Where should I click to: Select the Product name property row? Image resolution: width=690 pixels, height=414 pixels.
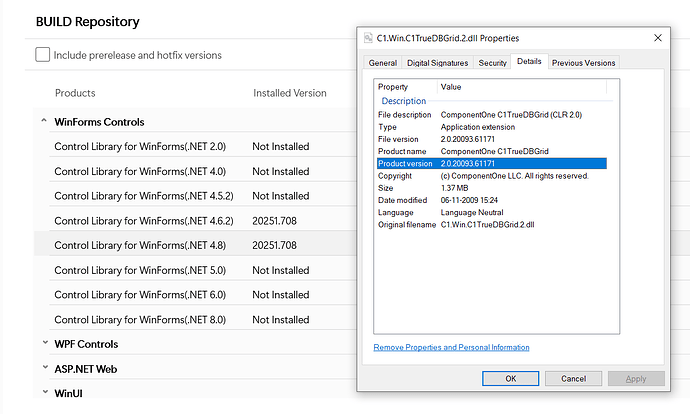click(x=492, y=151)
